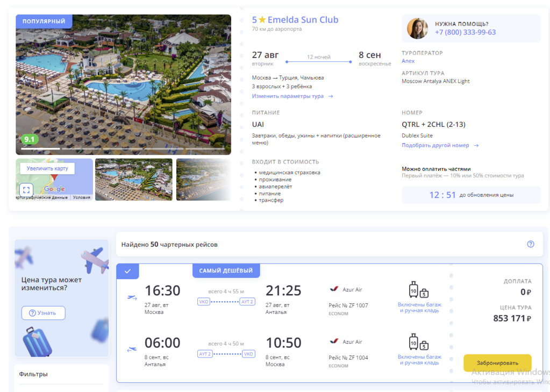Screen dimensions: 550x392
Task: Click the 9.1 rating badge on photo
Action: click(30, 139)
